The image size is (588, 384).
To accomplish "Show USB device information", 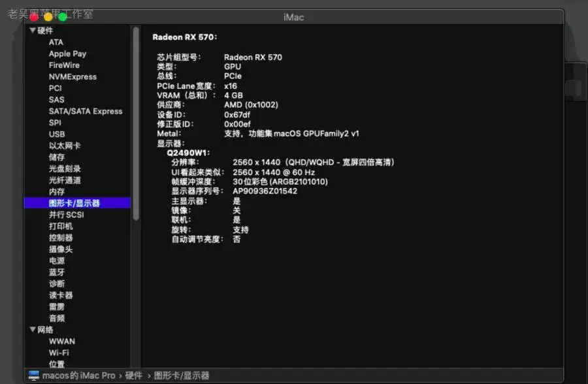I will 57,135.
